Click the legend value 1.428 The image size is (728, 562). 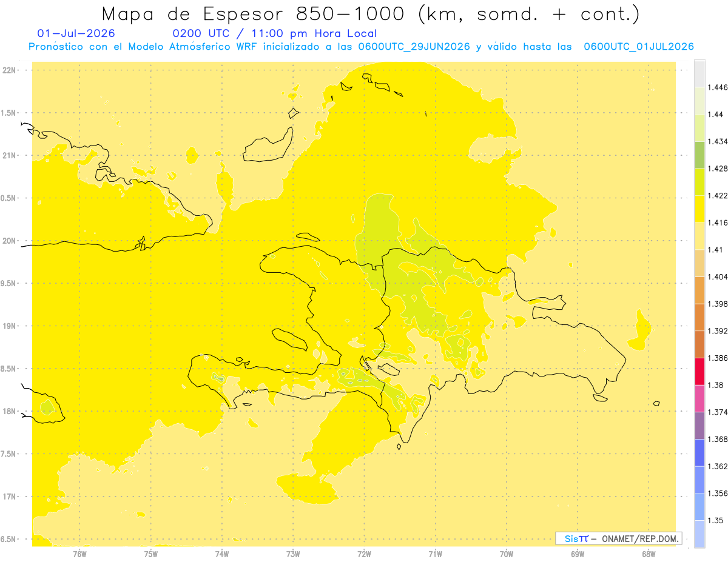718,169
